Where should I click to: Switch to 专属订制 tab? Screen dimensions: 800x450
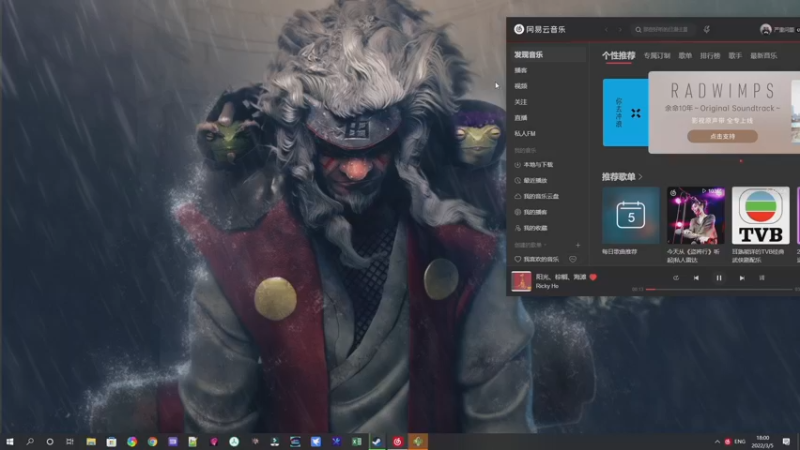coord(657,56)
